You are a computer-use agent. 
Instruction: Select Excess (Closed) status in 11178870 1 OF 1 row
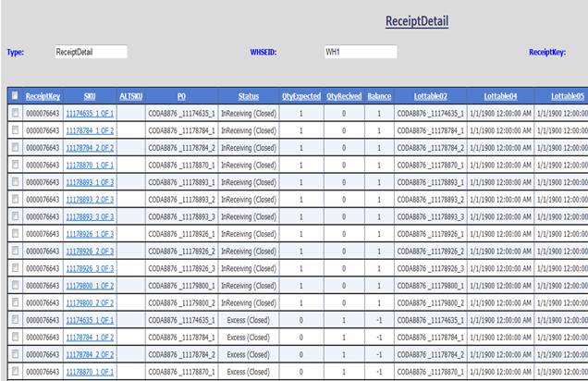(x=249, y=372)
